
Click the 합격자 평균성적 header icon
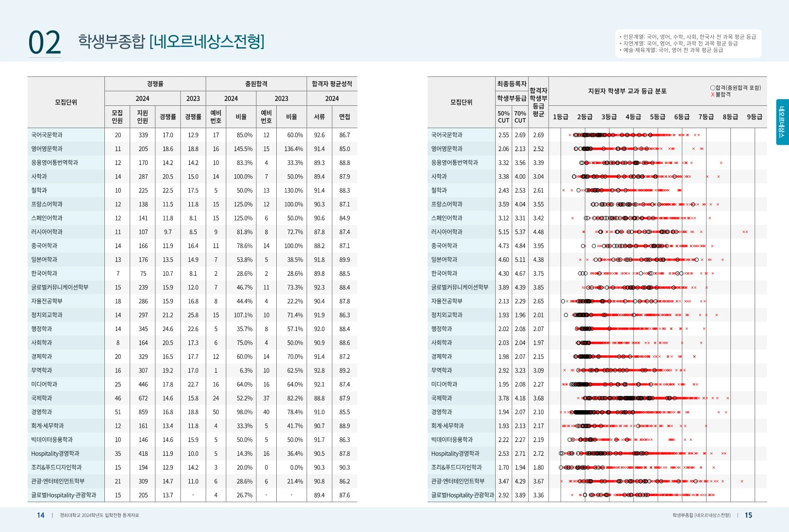[332, 83]
